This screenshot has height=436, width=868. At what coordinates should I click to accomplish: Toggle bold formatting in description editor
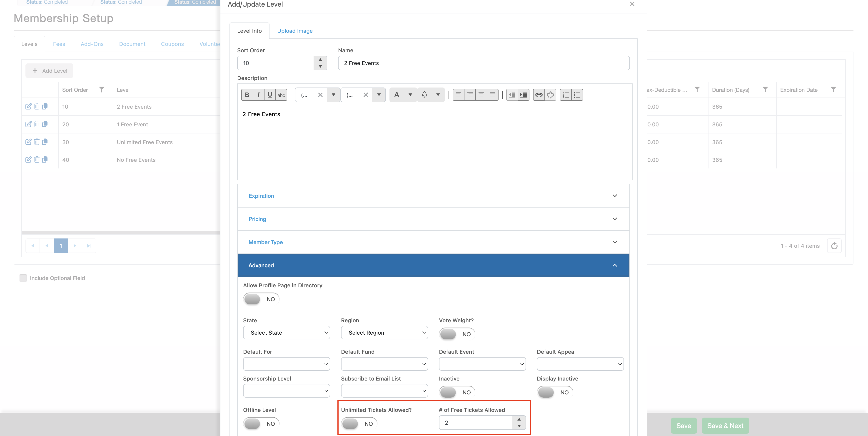click(247, 95)
